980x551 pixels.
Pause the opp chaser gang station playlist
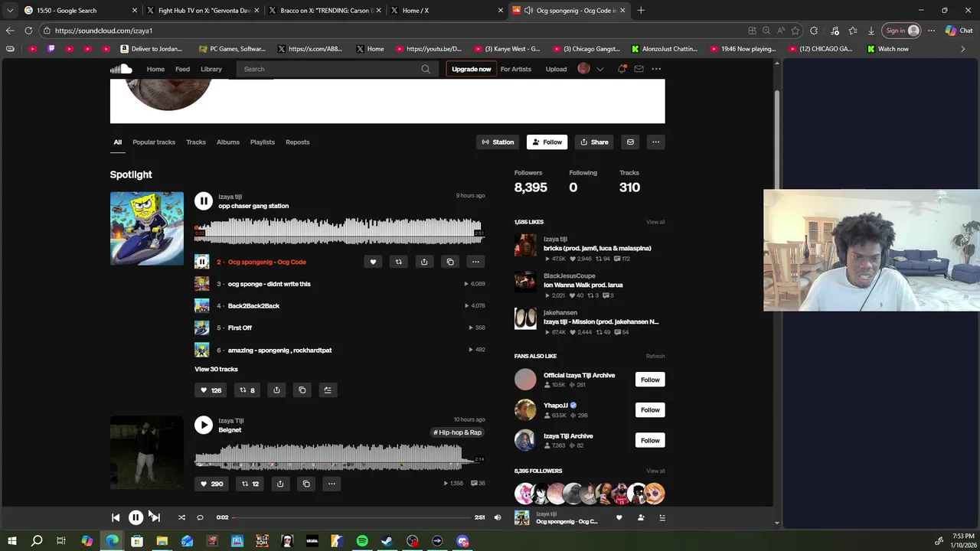point(203,201)
